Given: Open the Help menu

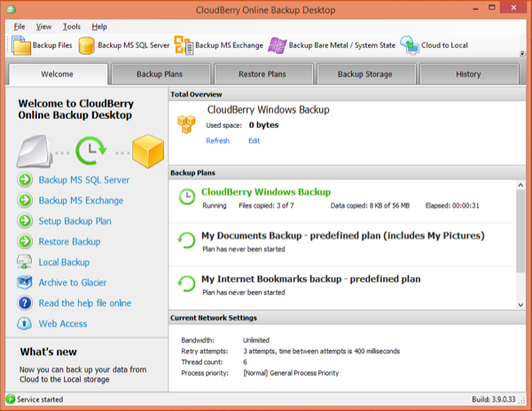Looking at the screenshot, I should click(99, 27).
